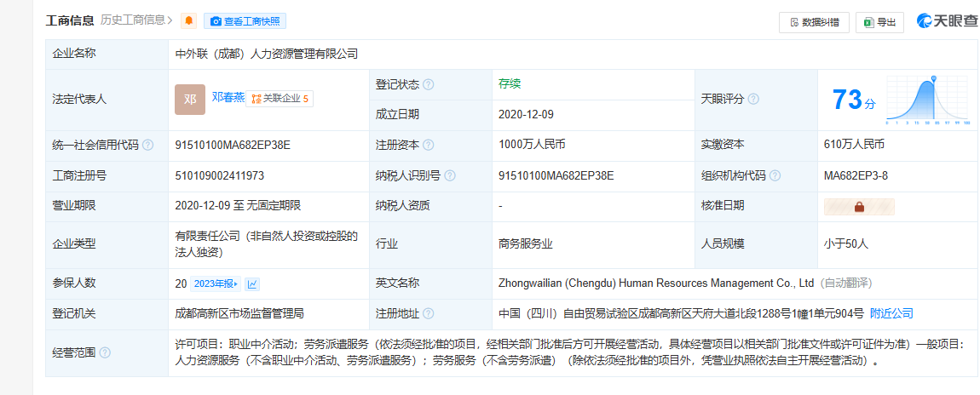Click the orange bell notification icon

(188, 20)
